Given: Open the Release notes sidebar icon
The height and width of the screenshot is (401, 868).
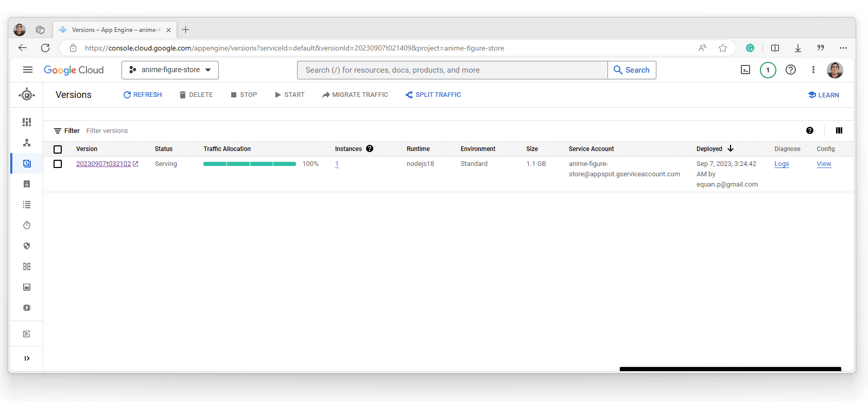Looking at the screenshot, I should pos(27,334).
